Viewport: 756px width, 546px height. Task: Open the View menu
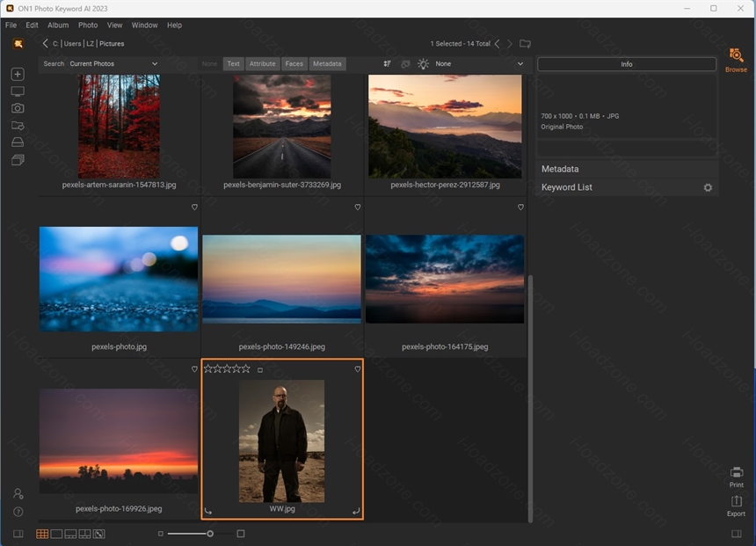(x=115, y=25)
